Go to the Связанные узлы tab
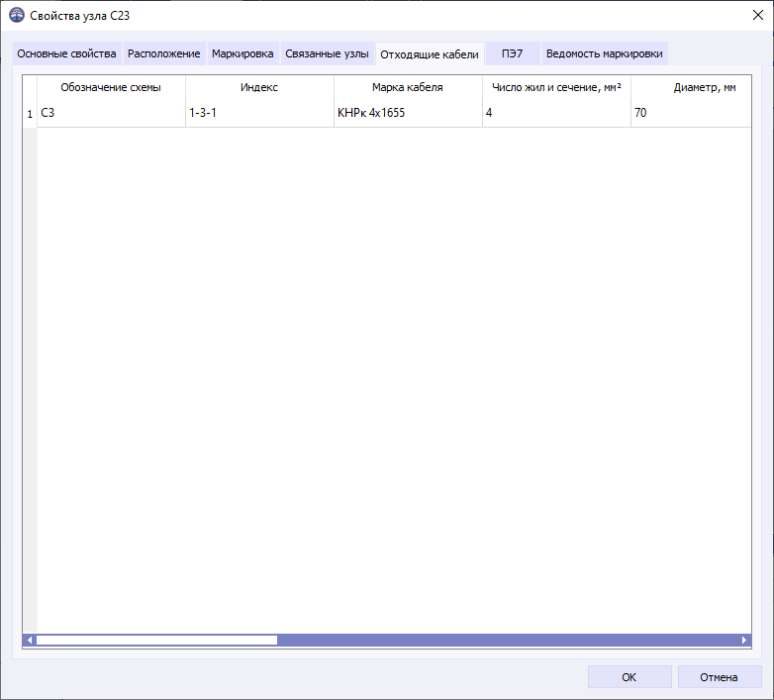Viewport: 774px width, 700px height. pyautogui.click(x=327, y=53)
